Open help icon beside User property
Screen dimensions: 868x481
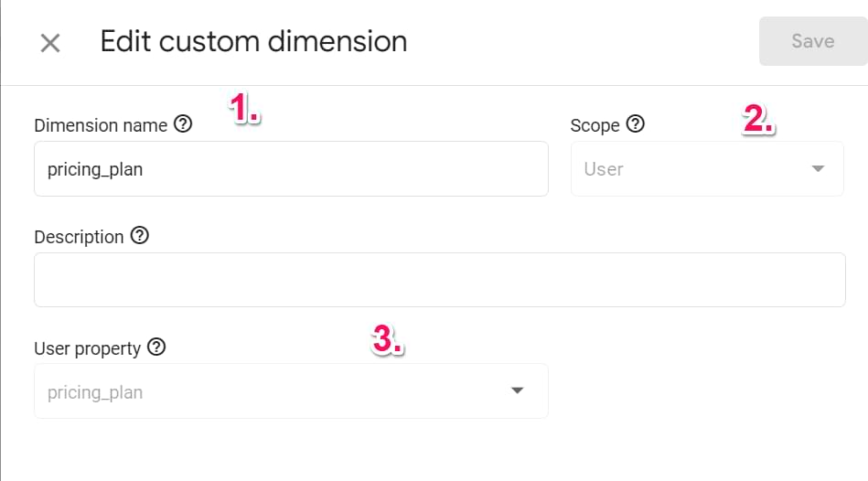pos(156,347)
